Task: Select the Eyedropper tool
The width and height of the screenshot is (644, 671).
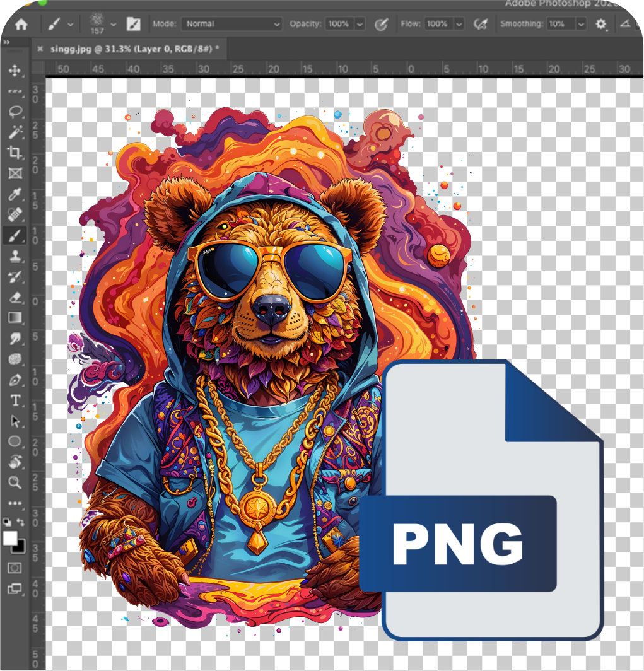Action: click(x=15, y=194)
